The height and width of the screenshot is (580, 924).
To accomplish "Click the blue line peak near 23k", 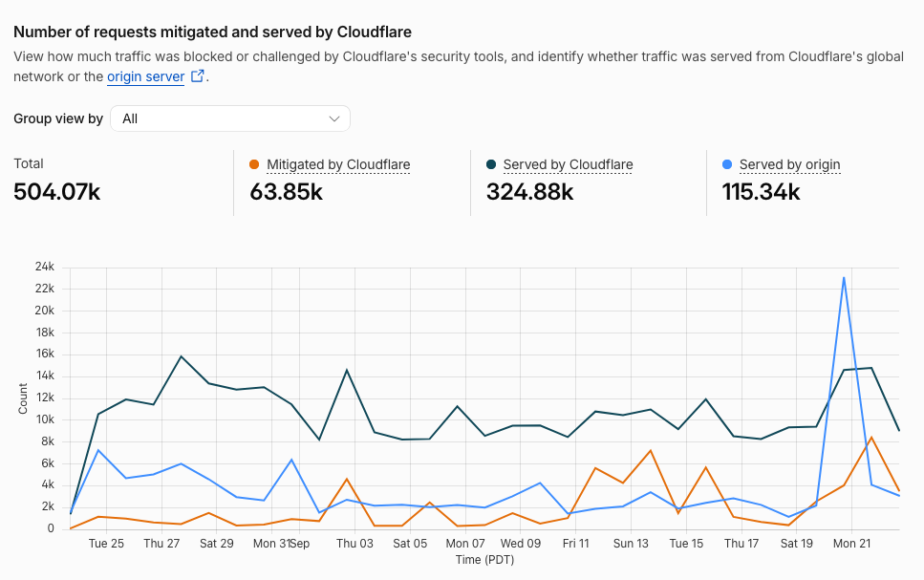I will 844,278.
